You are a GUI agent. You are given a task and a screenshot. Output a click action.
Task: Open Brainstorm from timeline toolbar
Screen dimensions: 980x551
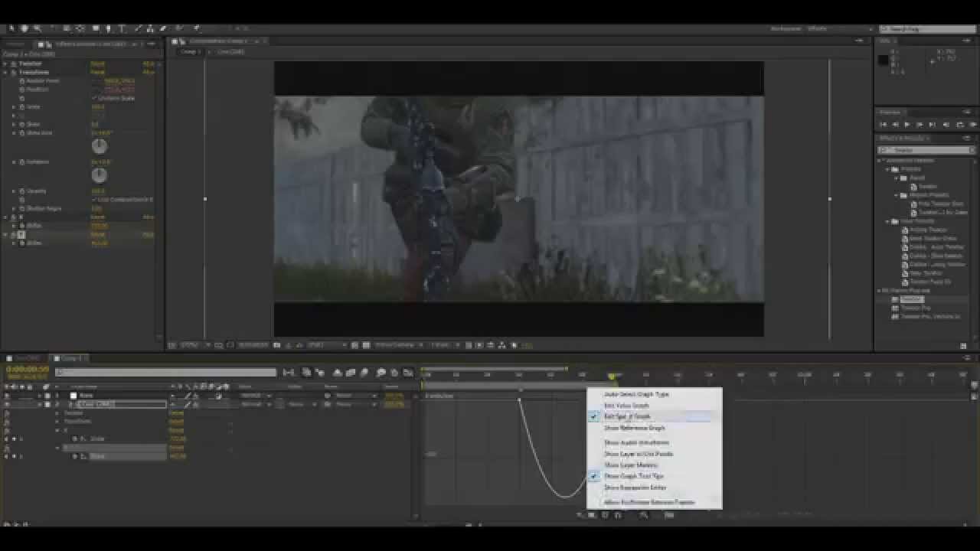pos(381,373)
